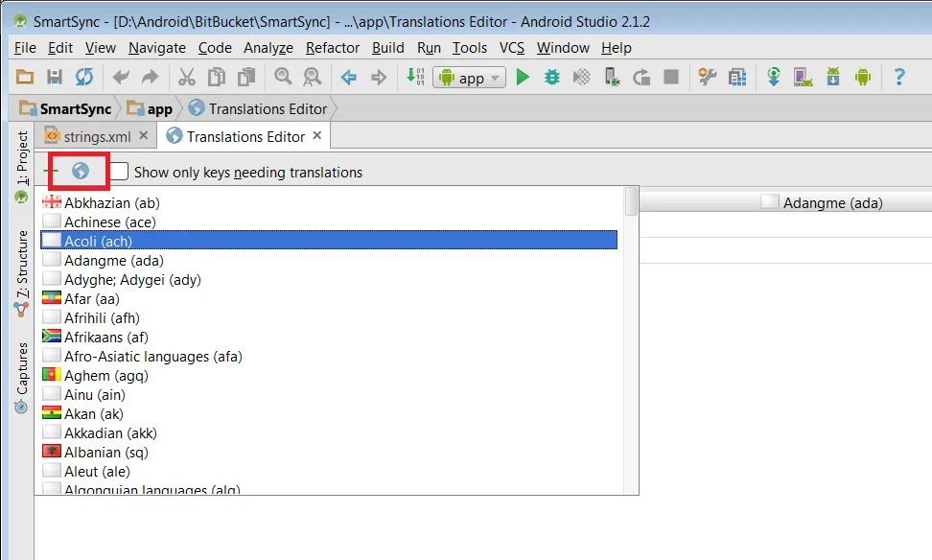Select Achinese (ace) from the locale list
This screenshot has height=560, width=932.
tap(329, 222)
